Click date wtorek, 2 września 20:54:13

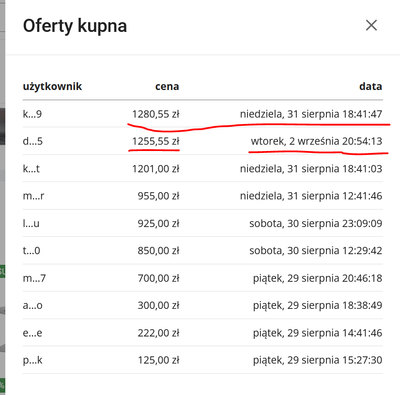point(316,141)
